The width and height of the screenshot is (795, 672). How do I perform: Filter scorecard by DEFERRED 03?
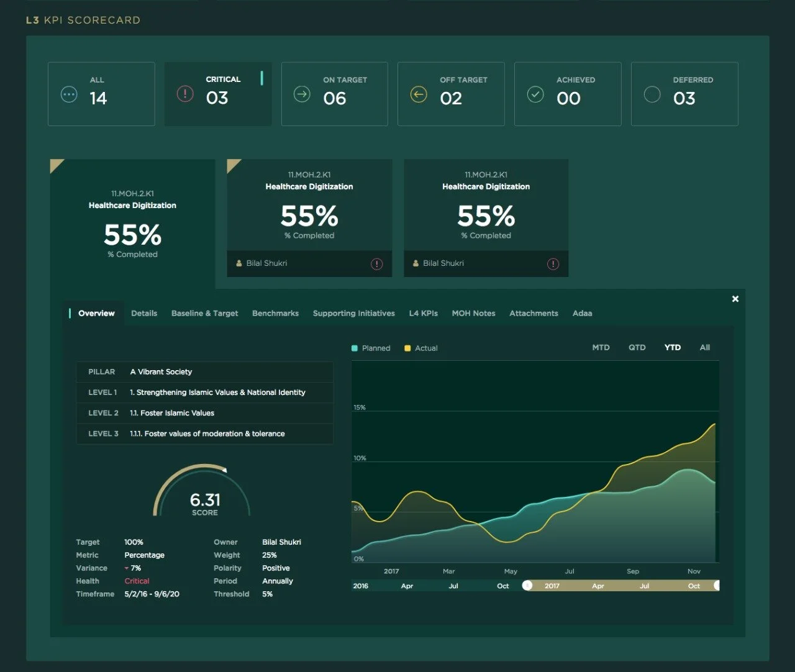tap(684, 94)
